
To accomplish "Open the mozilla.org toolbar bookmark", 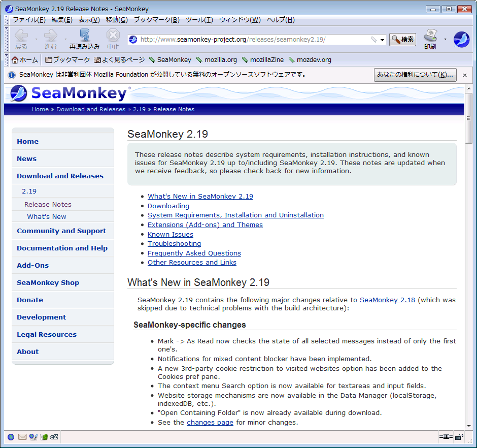I will (x=217, y=60).
